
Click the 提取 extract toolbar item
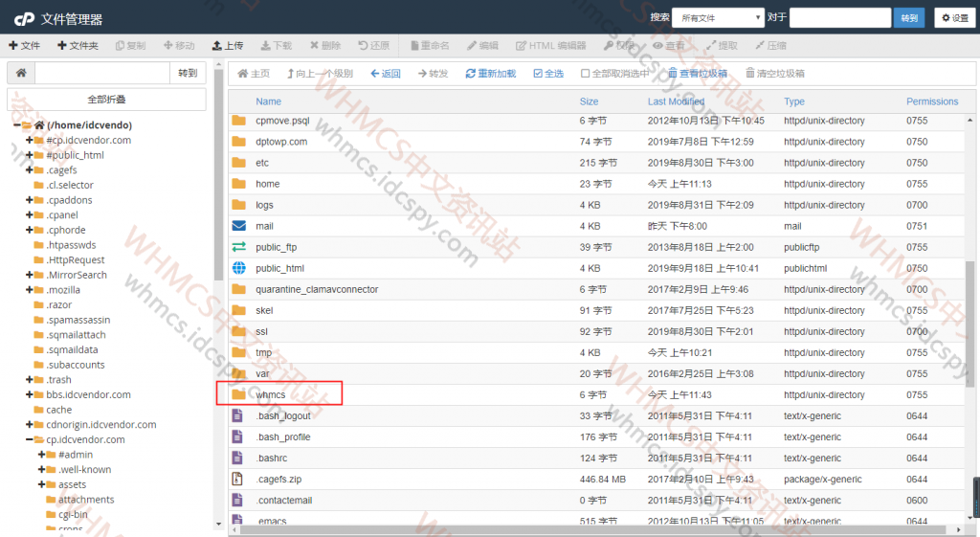click(x=722, y=46)
